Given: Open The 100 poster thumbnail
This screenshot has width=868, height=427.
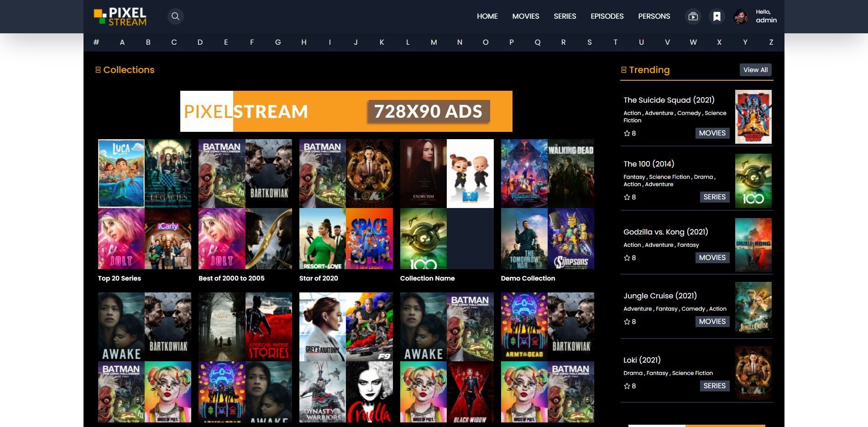Looking at the screenshot, I should (753, 181).
